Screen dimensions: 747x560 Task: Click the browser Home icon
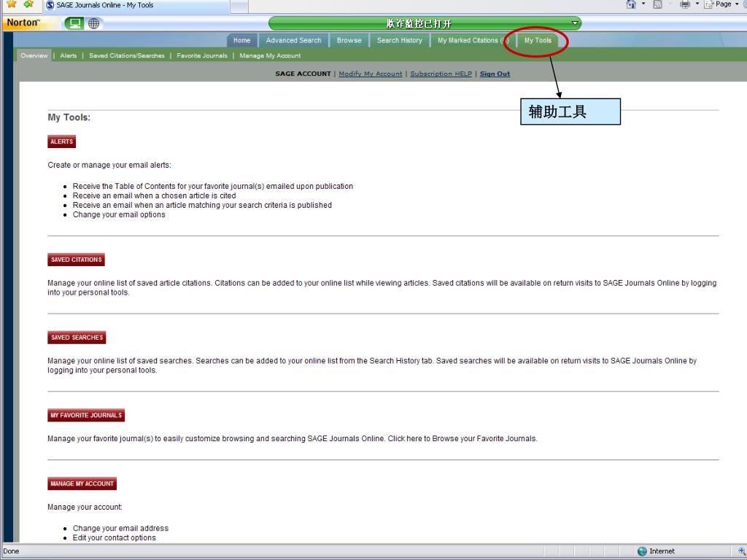(631, 4)
